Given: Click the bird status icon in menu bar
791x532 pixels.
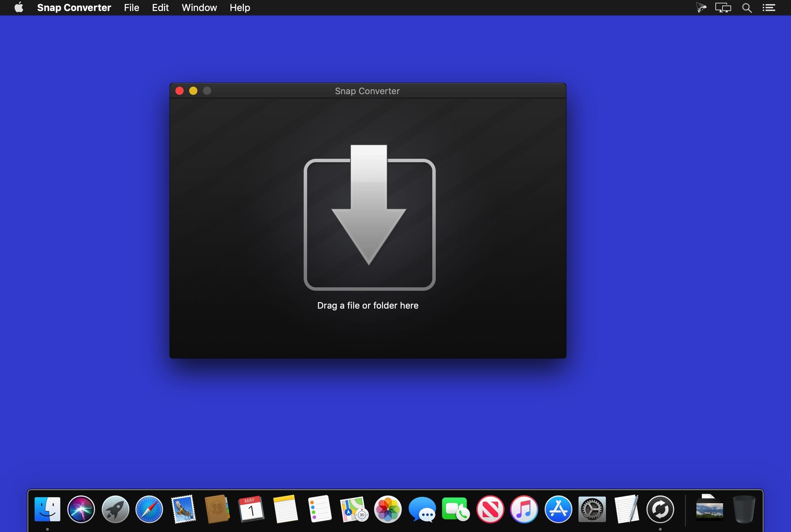Looking at the screenshot, I should (701, 8).
